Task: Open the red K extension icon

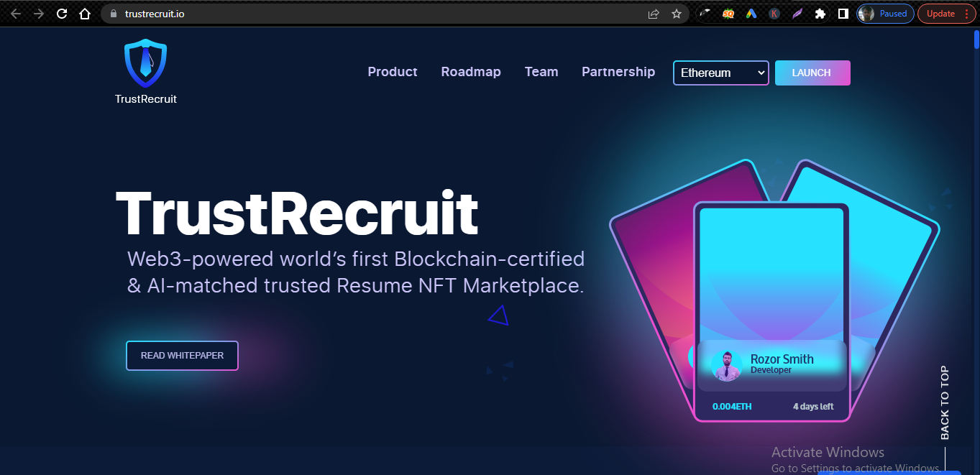Action: click(x=774, y=14)
